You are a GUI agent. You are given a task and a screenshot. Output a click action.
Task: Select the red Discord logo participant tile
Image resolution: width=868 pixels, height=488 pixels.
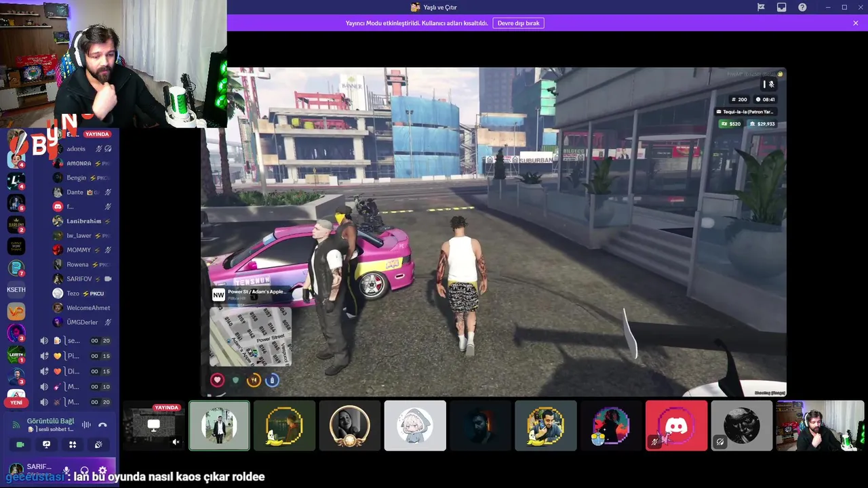pos(676,426)
